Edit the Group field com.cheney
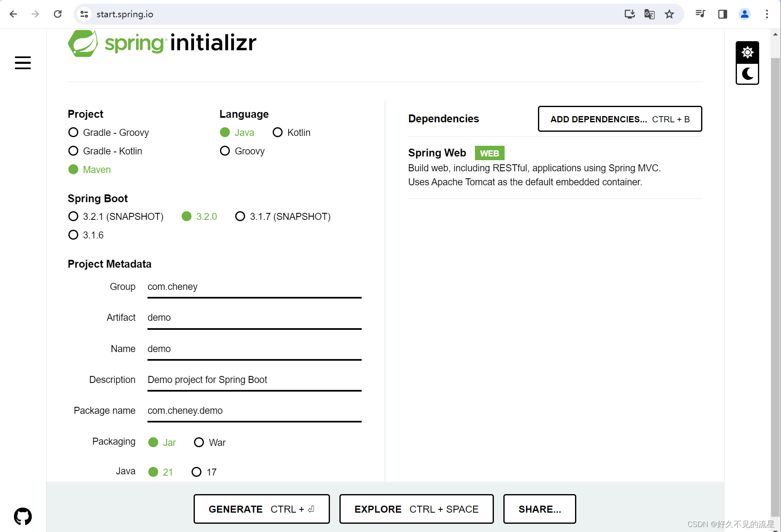The height and width of the screenshot is (532, 781). coord(255,287)
